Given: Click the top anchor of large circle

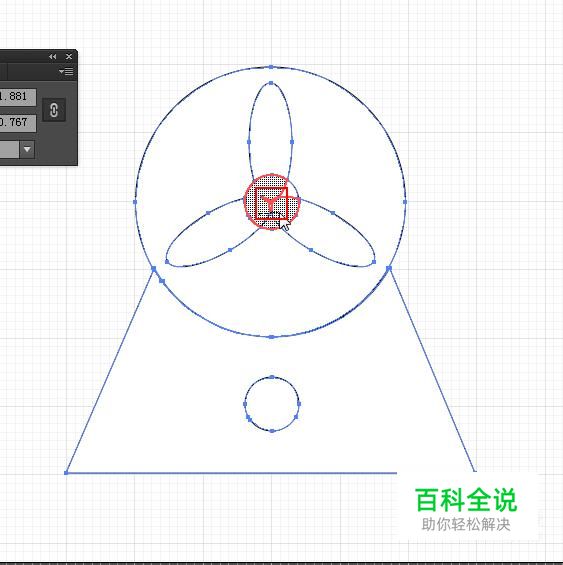Looking at the screenshot, I should tap(271, 67).
